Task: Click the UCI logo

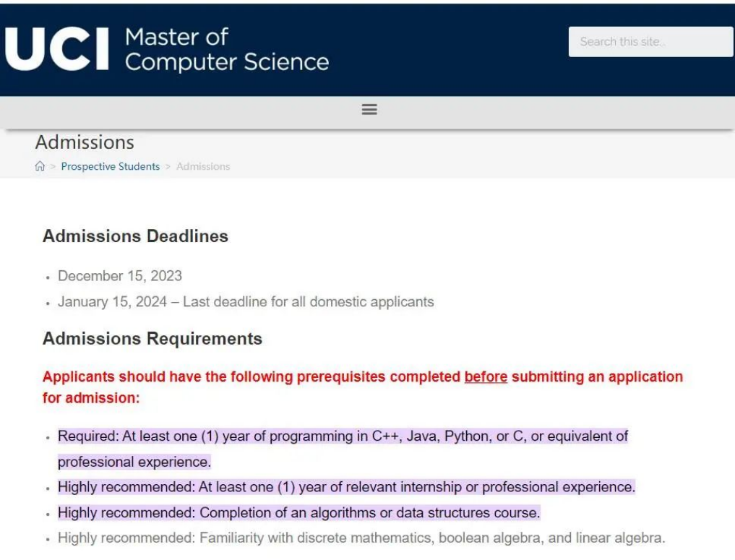Action: click(56, 50)
